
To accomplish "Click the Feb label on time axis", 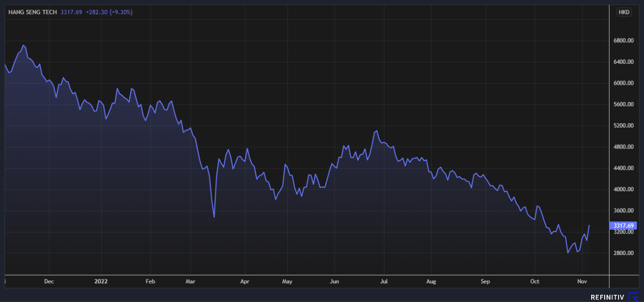I will pyautogui.click(x=150, y=281).
